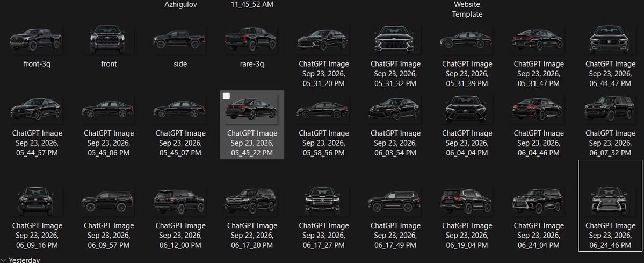Click file name ending 06_17_20 PM
The height and width of the screenshot is (263, 644).
tap(252, 236)
